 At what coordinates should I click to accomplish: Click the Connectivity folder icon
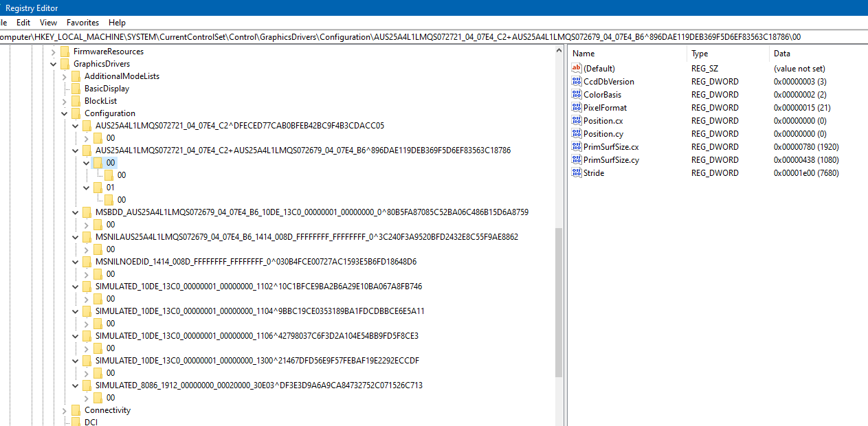coord(76,410)
